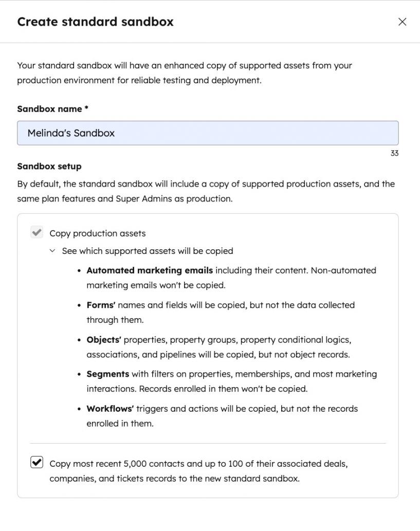This screenshot has height=531, width=420.
Task: Select the 'Segments' with filters bullet
Action: [x=231, y=381]
